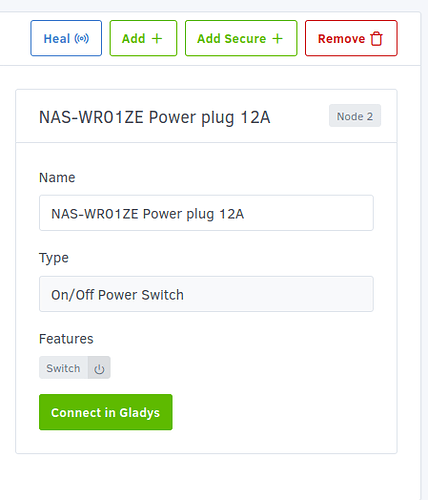
Task: Click the Remove node button
Action: point(351,38)
